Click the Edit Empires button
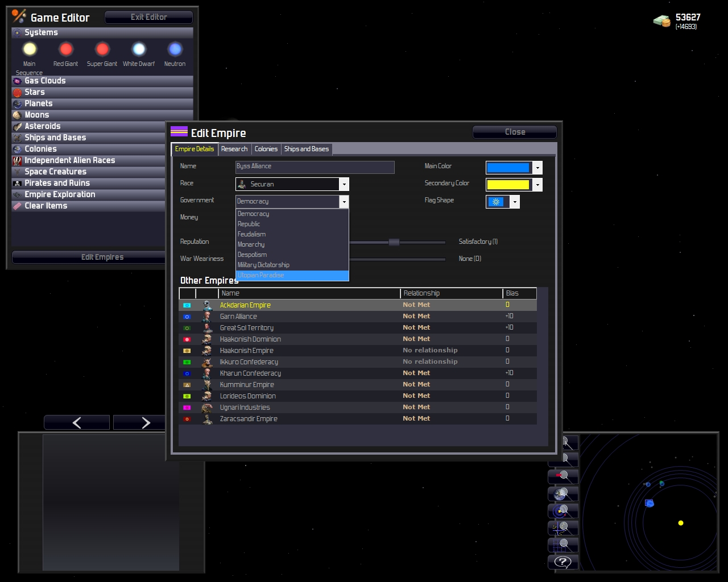 tap(89, 257)
